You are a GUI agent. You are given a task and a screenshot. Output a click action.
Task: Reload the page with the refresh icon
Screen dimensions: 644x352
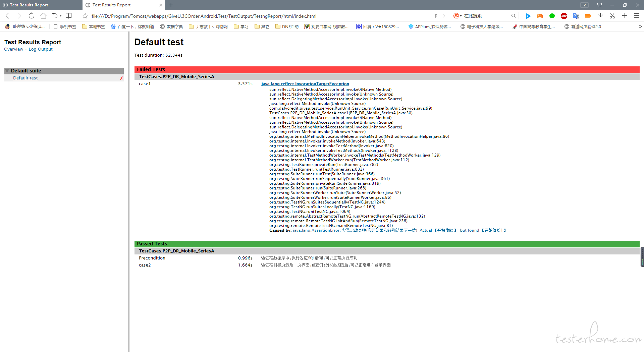point(31,16)
